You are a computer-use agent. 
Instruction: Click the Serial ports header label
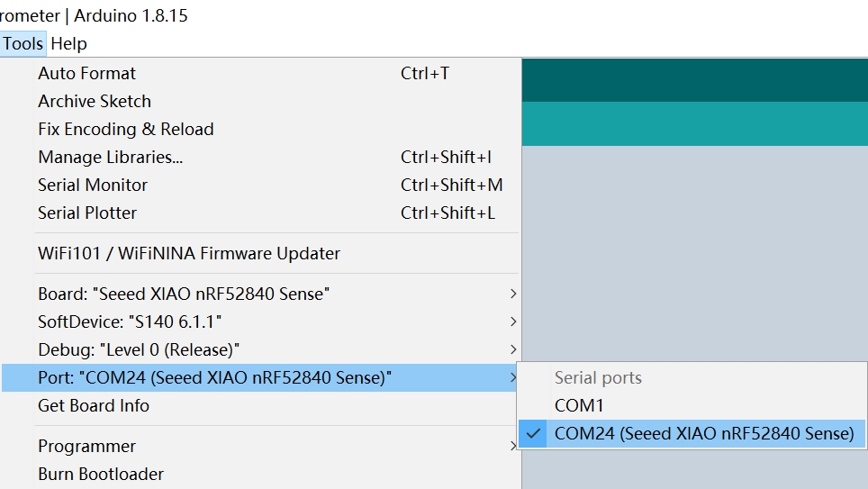click(x=598, y=377)
